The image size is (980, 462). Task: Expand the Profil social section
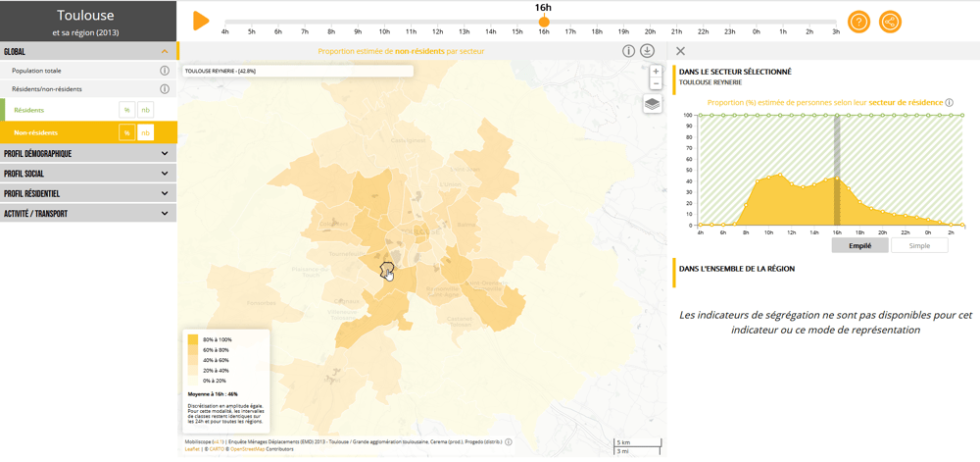tap(88, 174)
